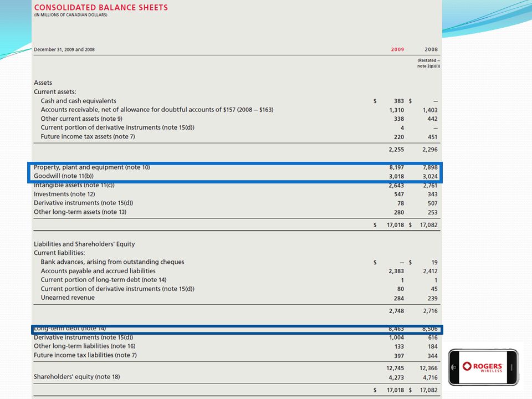
Task: Select the 'Current assets:' label
Action: pos(55,91)
